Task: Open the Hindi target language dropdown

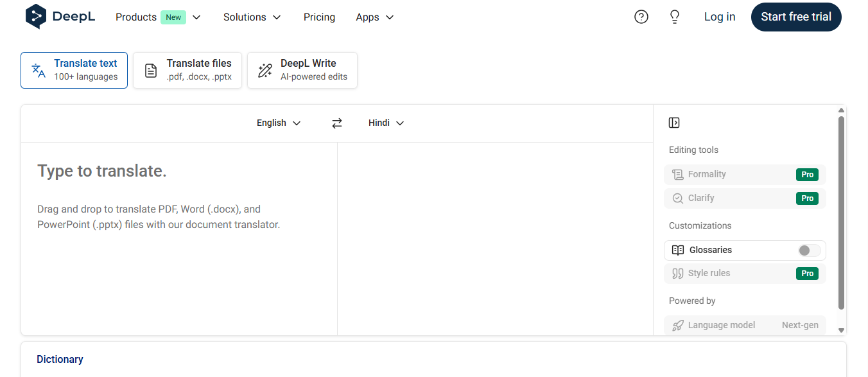Action: click(385, 123)
